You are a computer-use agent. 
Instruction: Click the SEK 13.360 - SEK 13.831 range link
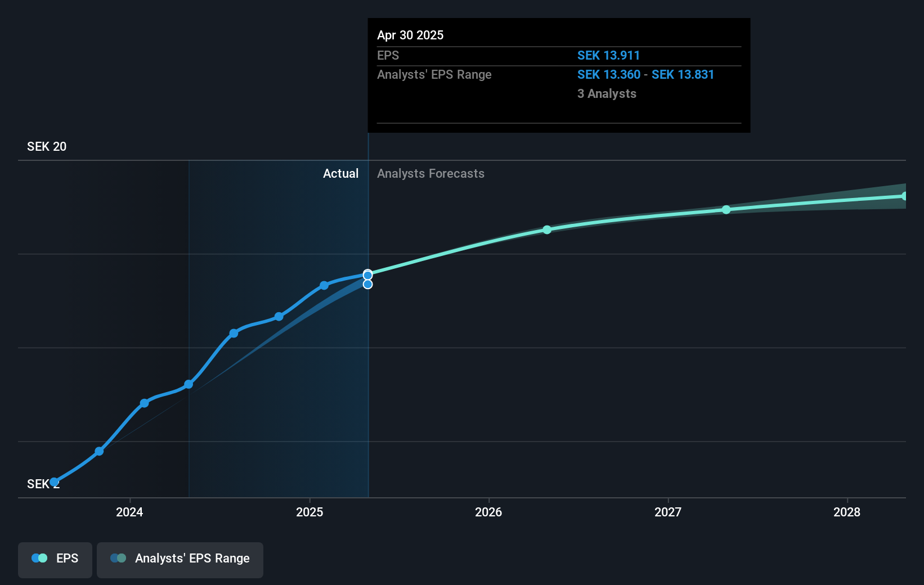645,74
